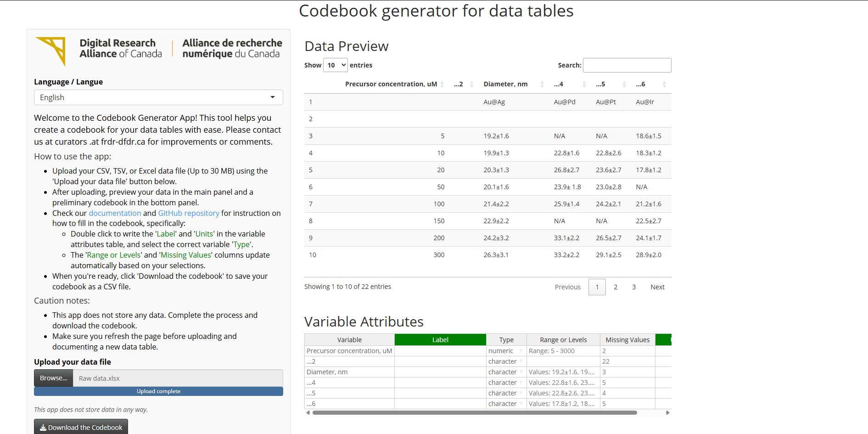Viewport: 868px width, 434px height.
Task: Click Label cell for Diameter, nm row
Action: 440,372
